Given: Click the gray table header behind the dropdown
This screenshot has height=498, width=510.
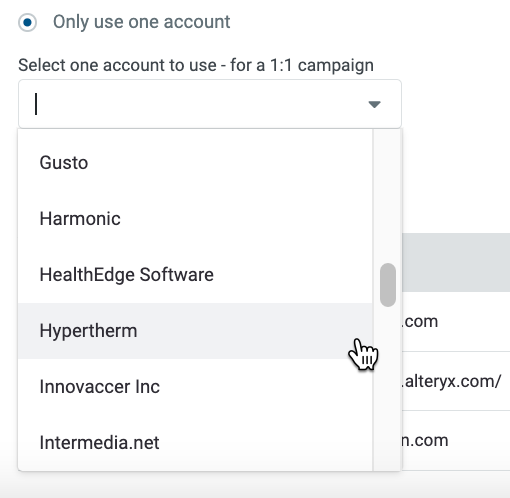Looking at the screenshot, I should (x=456, y=262).
